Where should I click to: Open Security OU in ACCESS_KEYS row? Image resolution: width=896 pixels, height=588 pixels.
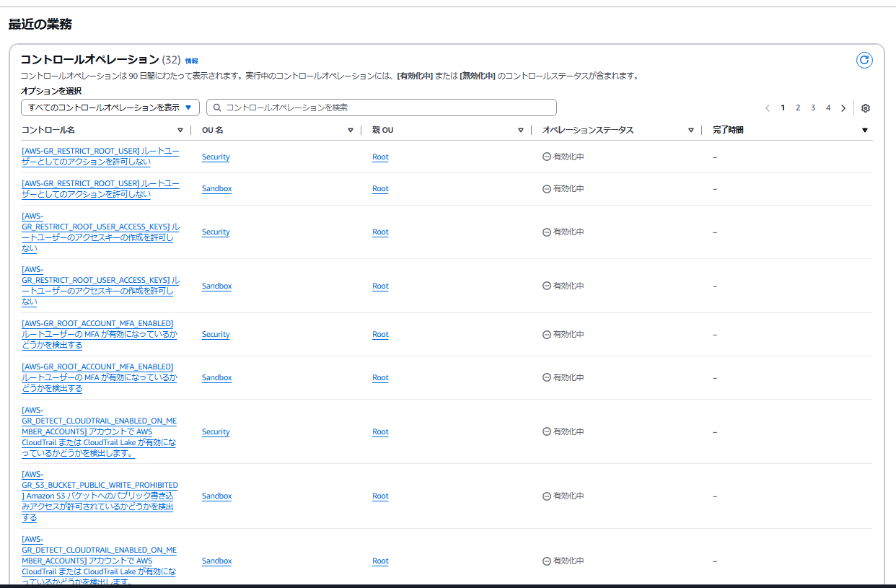[x=216, y=232]
